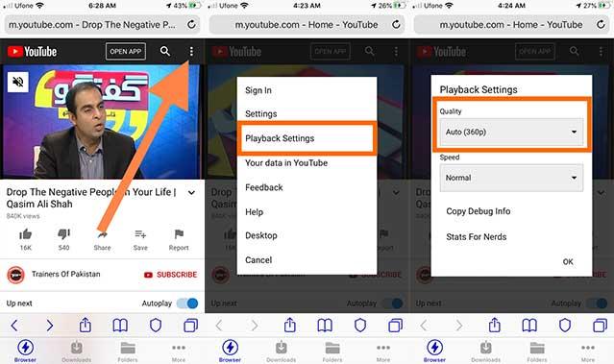614x364 pixels.
Task: Open Speed dropdown showing Normal
Action: click(511, 178)
